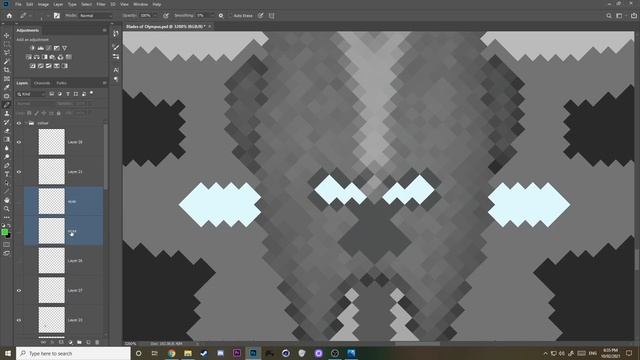Select the Pencil tool in the left toolbar
This screenshot has width=640, height=360.
[x=7, y=105]
